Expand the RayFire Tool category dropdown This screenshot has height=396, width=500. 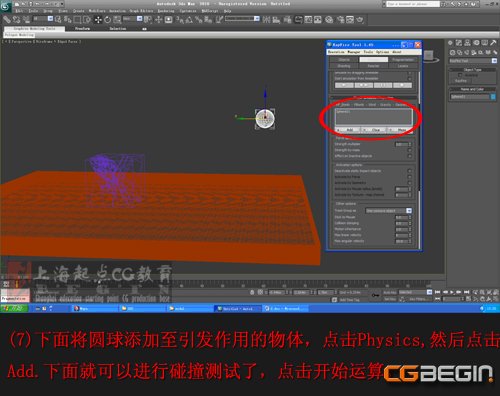[x=473, y=61]
